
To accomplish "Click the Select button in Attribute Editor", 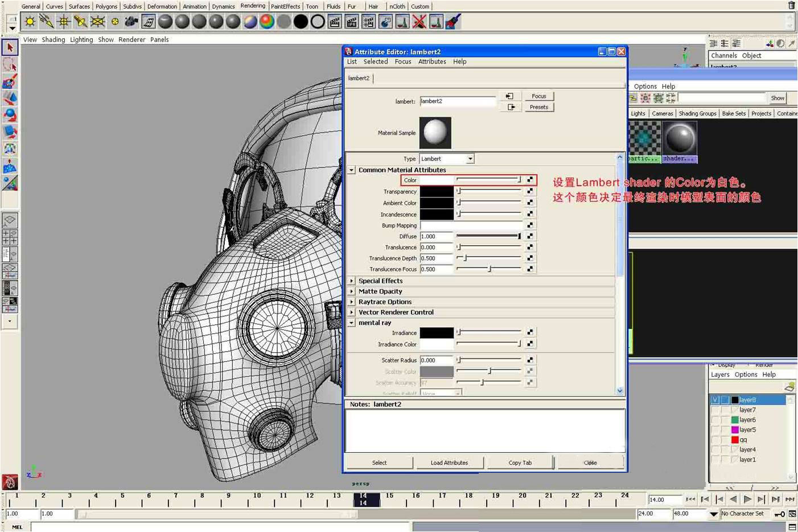I will pyautogui.click(x=379, y=463).
